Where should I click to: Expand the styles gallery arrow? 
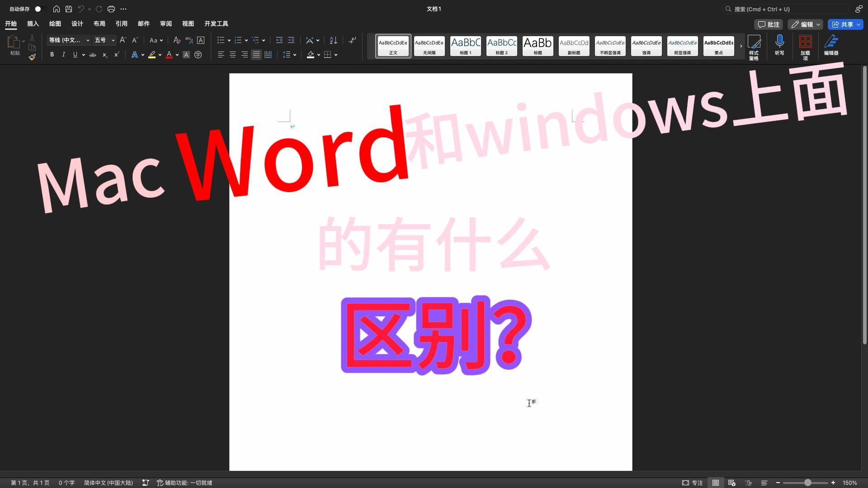[741, 46]
